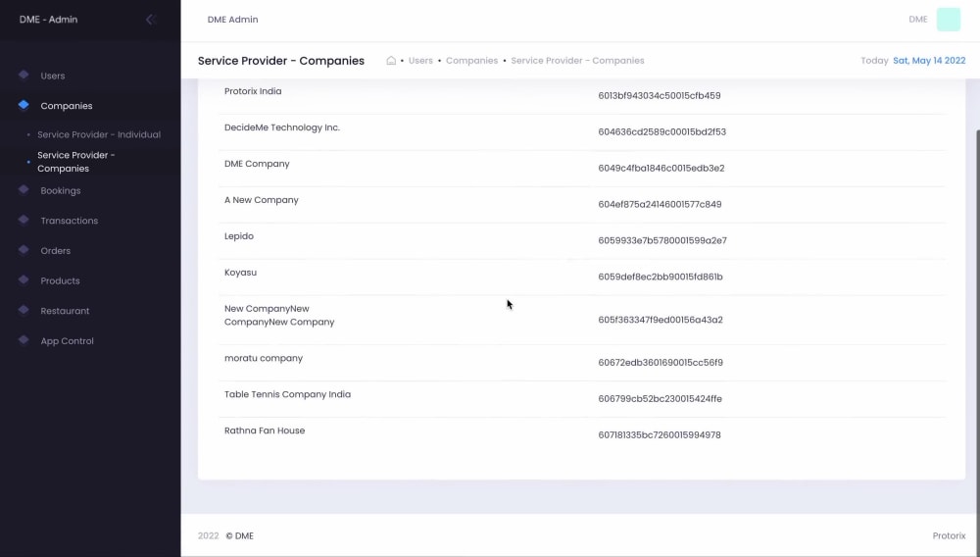Screen dimensions: 980x557
Task: Click the Protorix footer link
Action: click(x=949, y=535)
